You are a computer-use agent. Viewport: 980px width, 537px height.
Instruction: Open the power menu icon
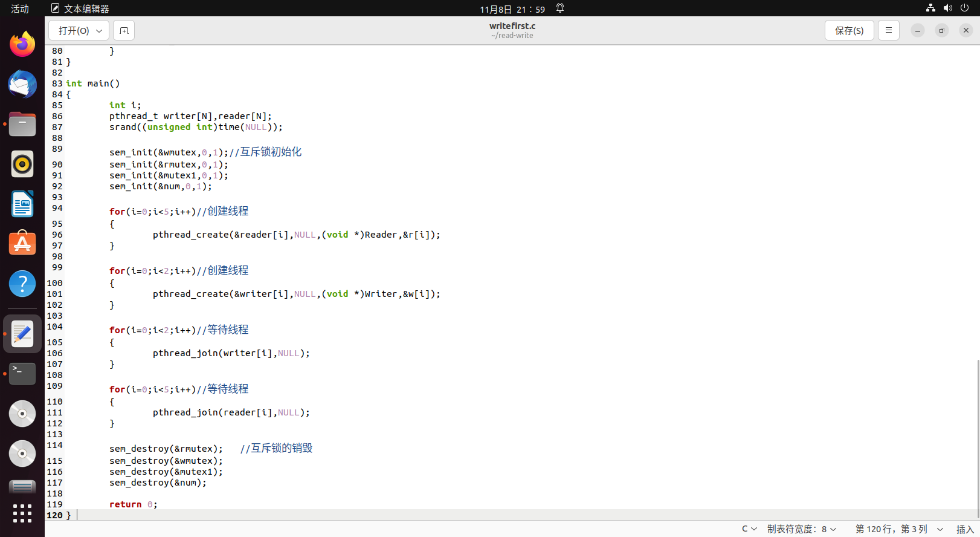pos(964,8)
